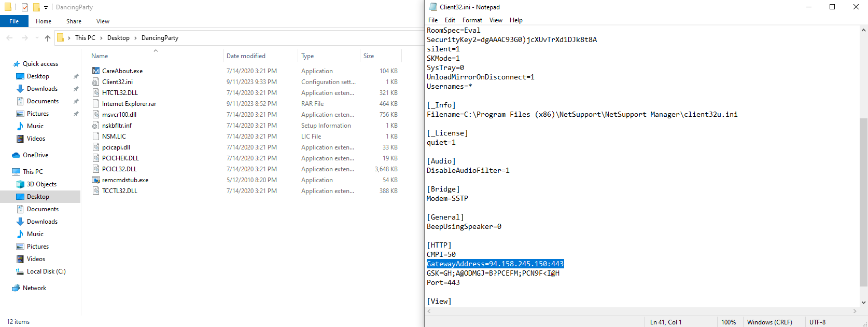Open 3D Objects folder in sidebar
The image size is (868, 327).
click(x=21, y=184)
